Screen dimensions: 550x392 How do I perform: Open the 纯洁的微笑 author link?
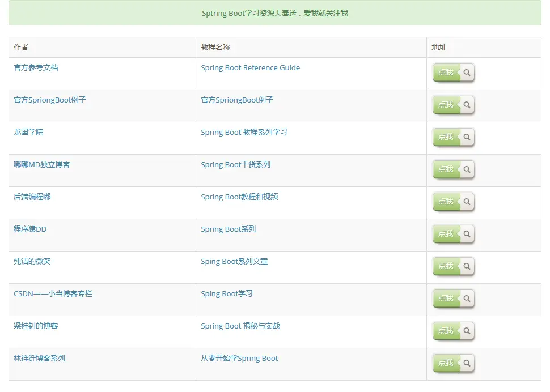pyautogui.click(x=32, y=261)
